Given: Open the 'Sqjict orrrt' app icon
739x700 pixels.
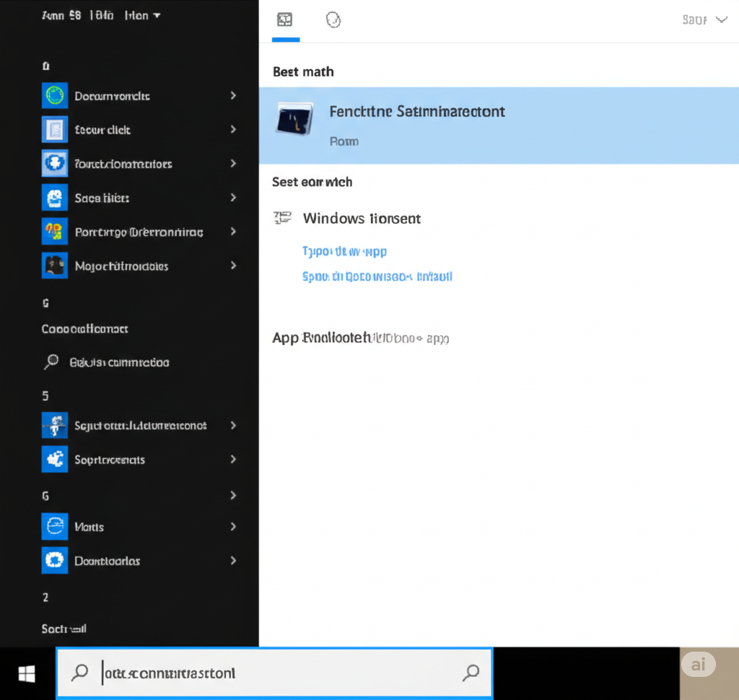Looking at the screenshot, I should coord(55,425).
